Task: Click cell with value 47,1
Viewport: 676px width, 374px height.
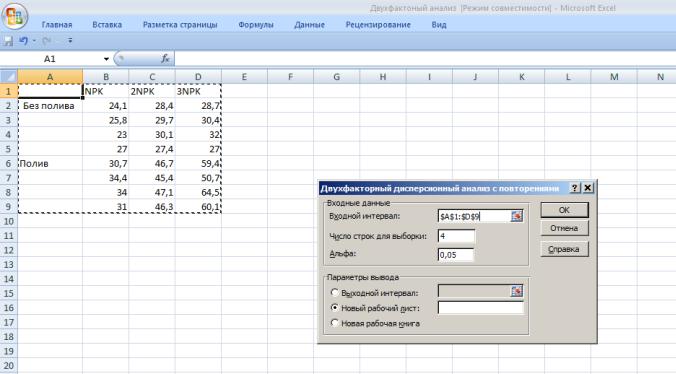Action: [x=152, y=192]
